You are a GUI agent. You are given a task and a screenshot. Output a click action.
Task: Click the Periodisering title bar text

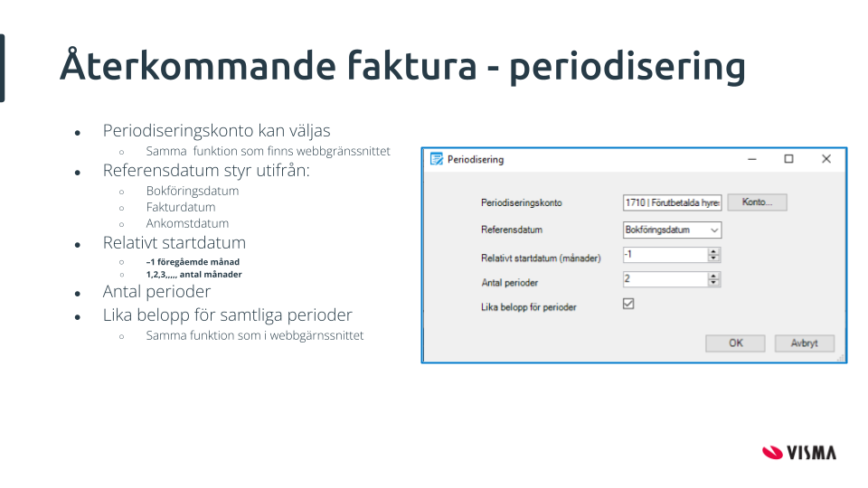coord(476,160)
